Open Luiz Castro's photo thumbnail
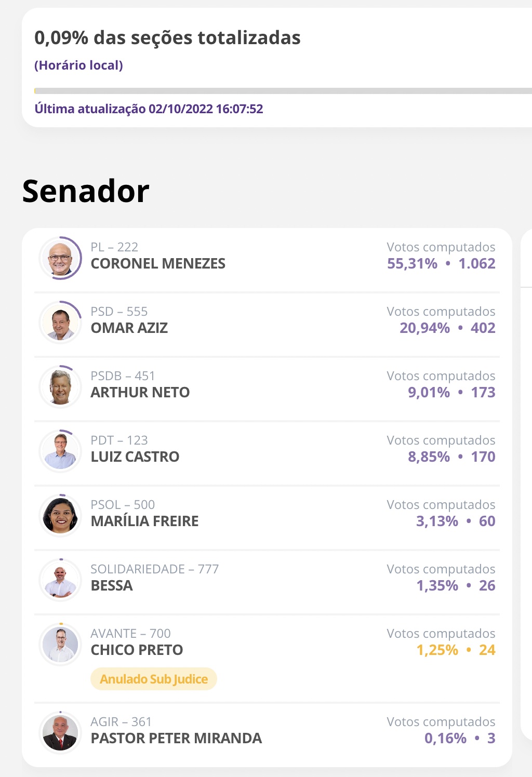 coord(60,451)
